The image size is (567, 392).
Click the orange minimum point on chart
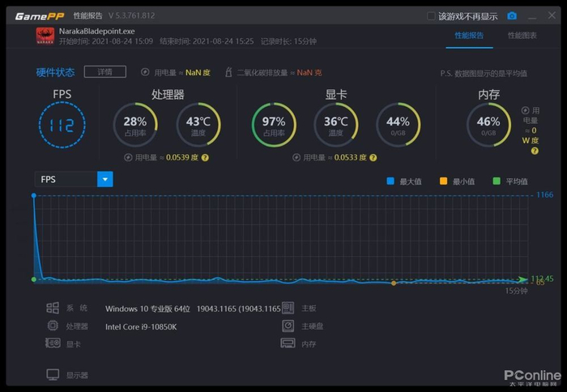[394, 283]
